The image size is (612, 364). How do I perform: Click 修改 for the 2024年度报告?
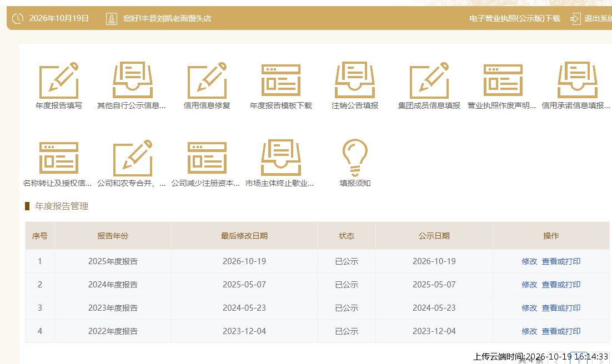click(x=529, y=285)
